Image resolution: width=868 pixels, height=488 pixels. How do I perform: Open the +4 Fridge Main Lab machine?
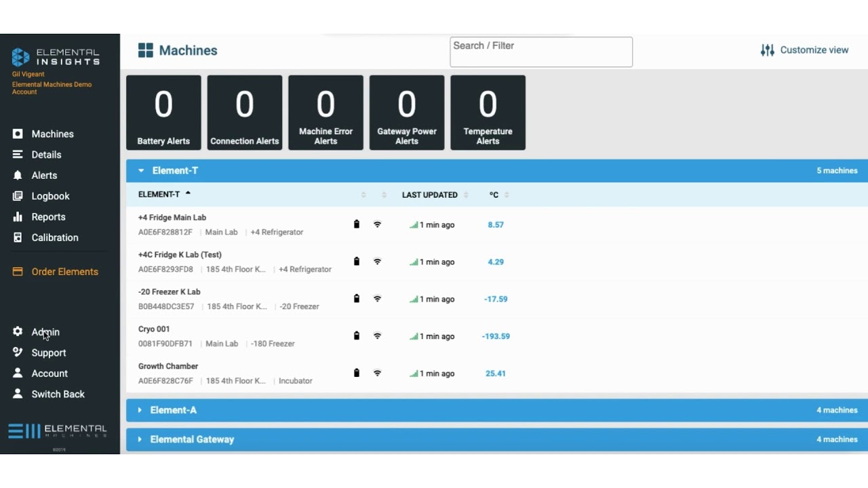tap(172, 218)
